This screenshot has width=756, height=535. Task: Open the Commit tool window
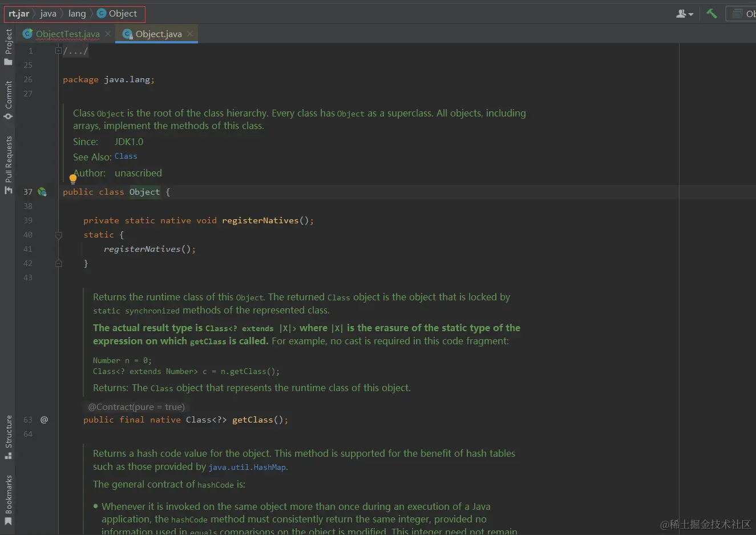tap(8, 100)
